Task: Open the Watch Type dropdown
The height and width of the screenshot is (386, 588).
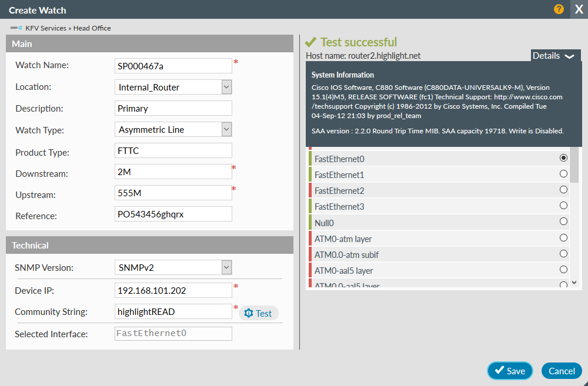Action: (225, 129)
